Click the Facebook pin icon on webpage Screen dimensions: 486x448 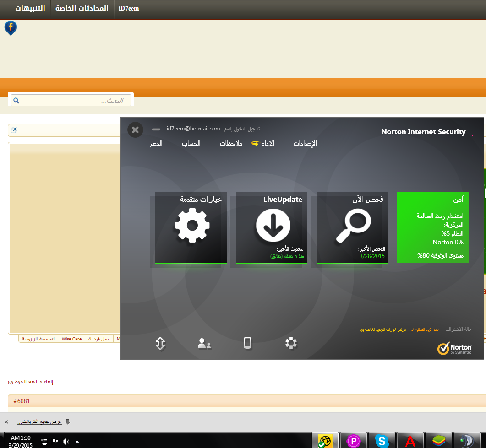coord(11,28)
